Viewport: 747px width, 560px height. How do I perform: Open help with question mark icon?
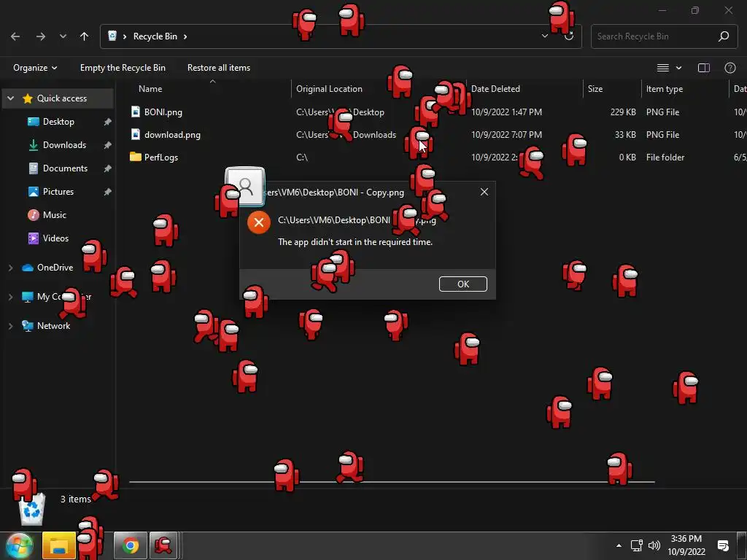729,68
